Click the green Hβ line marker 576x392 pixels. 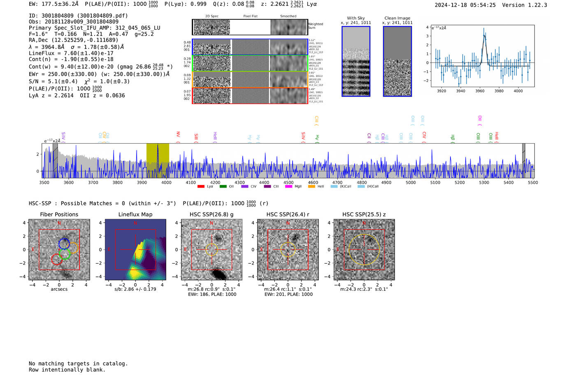click(453, 139)
